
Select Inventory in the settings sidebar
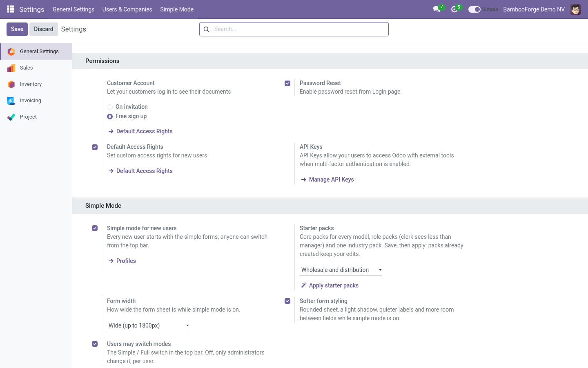coord(36,84)
